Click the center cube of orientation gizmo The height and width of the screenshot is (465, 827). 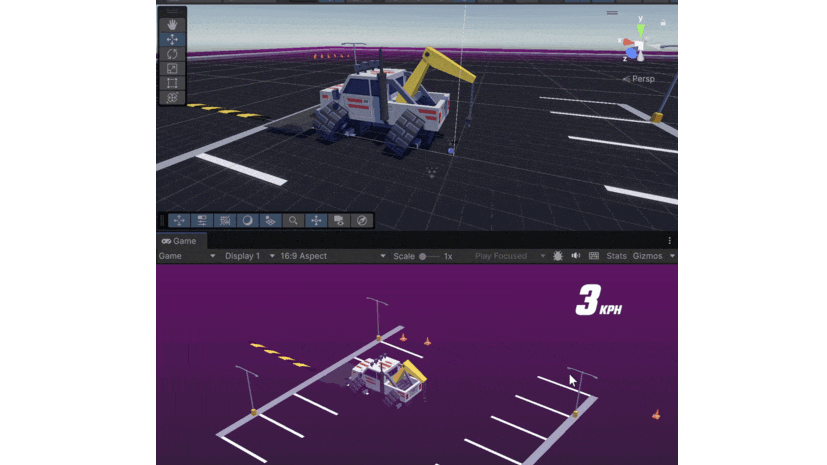pyautogui.click(x=640, y=46)
